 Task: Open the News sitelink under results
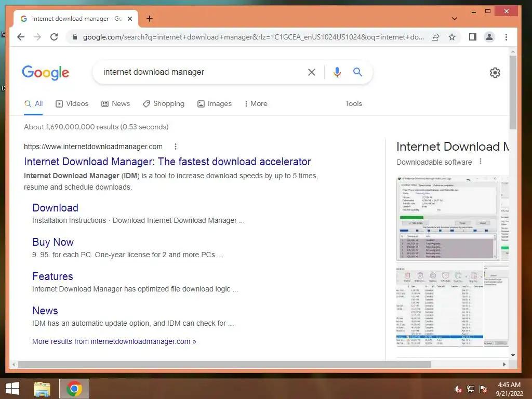click(x=45, y=311)
